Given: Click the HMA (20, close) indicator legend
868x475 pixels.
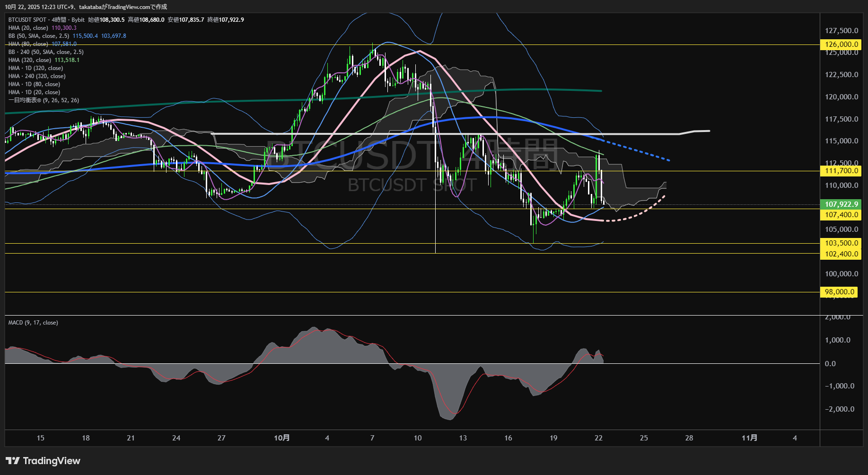Looking at the screenshot, I should point(28,28).
